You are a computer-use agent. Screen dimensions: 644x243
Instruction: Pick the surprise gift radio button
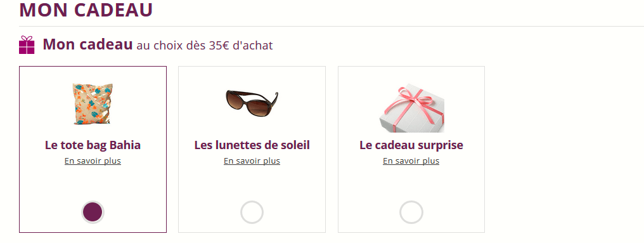(411, 212)
